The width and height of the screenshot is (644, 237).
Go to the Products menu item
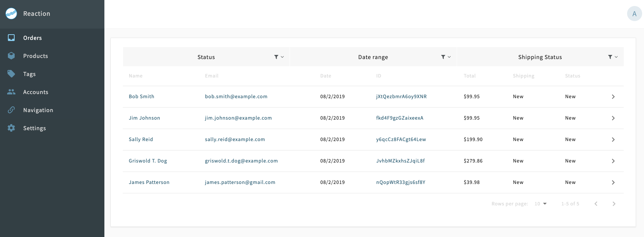pyautogui.click(x=36, y=56)
